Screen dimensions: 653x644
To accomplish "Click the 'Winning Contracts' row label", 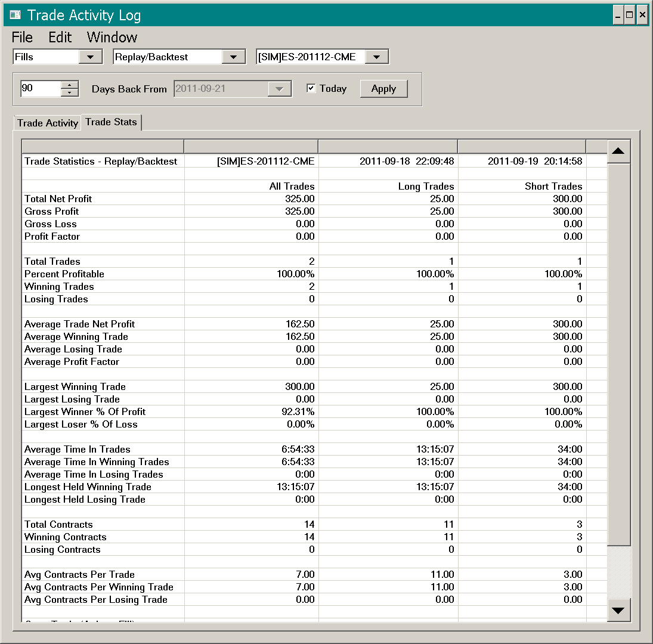I will tap(66, 537).
